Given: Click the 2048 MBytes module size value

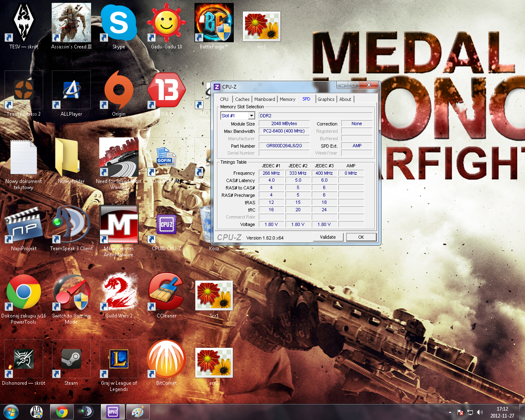Looking at the screenshot, I should coord(284,123).
